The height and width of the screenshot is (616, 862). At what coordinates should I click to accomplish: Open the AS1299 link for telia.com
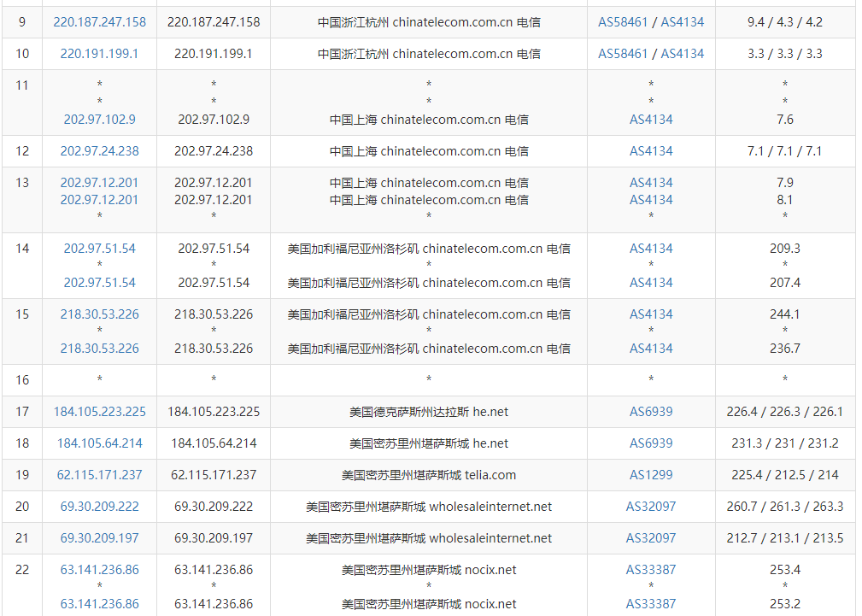click(651, 475)
